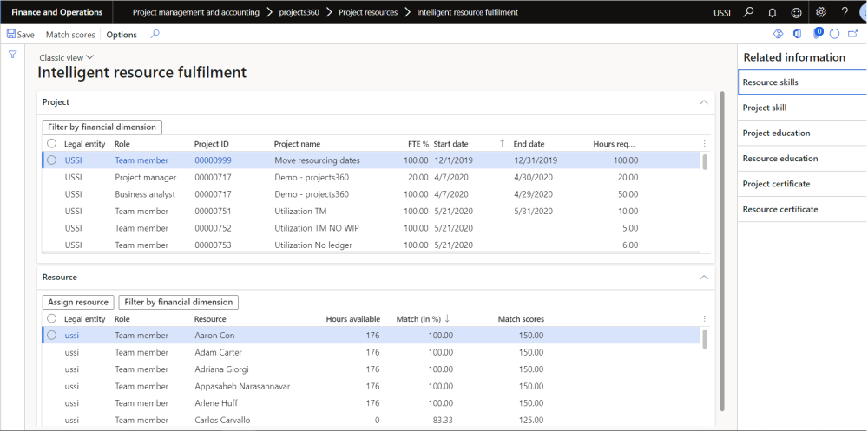The height and width of the screenshot is (431, 868).
Task: Open the Classic view dropdown
Action: click(67, 57)
